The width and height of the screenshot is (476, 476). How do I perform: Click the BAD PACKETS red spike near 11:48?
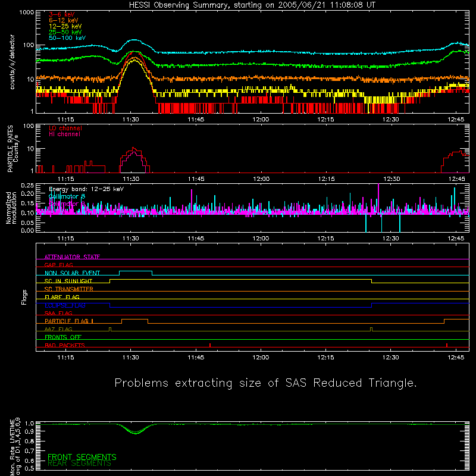click(210, 345)
